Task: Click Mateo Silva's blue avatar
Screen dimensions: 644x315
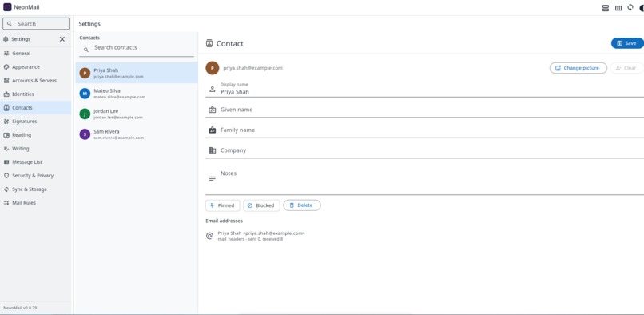Action: (85, 94)
